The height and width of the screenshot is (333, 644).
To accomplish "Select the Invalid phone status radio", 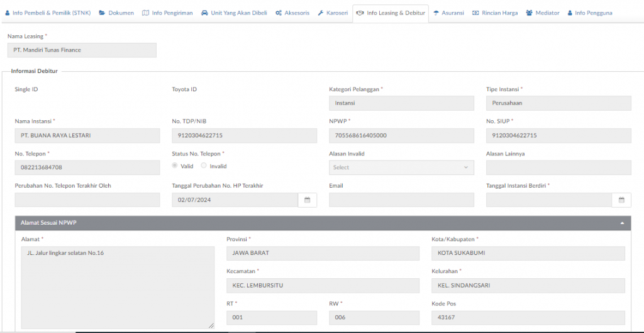I will (x=204, y=166).
